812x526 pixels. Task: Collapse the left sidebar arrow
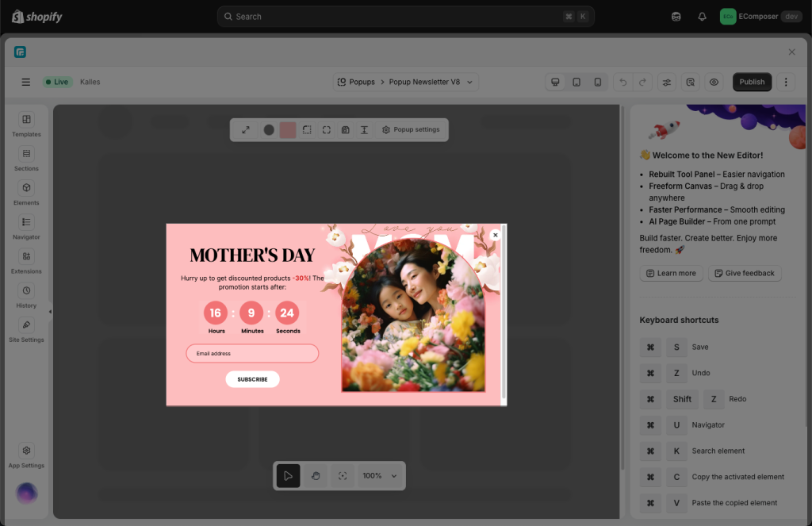tap(50, 312)
